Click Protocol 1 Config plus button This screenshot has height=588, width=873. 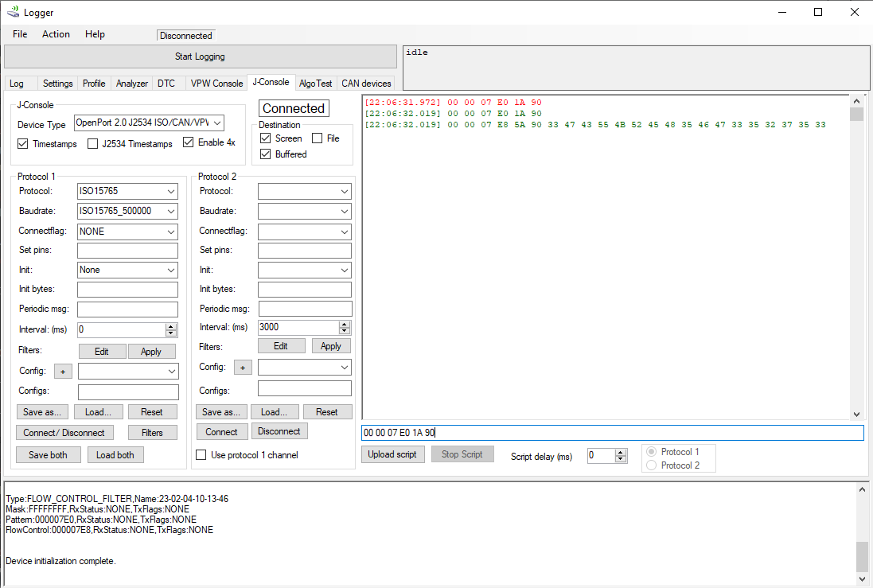[x=63, y=372]
